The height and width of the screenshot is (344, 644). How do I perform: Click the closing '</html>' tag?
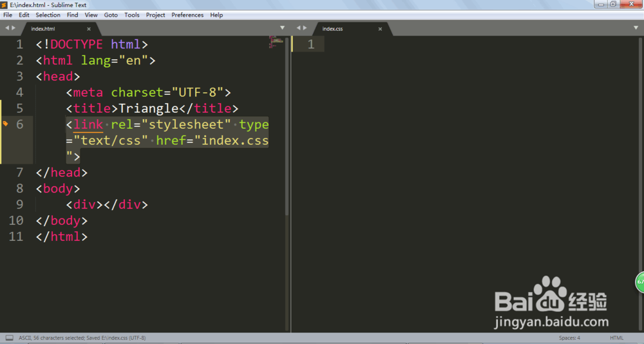tap(62, 236)
